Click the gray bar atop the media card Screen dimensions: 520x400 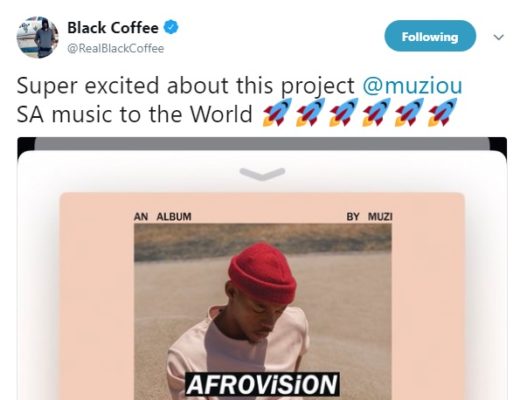pos(262,143)
